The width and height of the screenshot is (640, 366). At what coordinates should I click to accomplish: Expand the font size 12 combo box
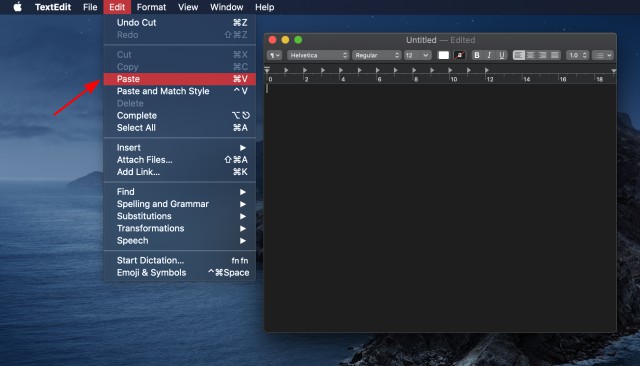point(417,55)
